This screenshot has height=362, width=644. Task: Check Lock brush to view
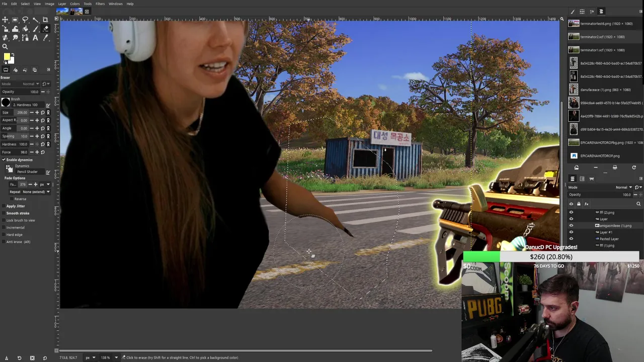[4, 220]
